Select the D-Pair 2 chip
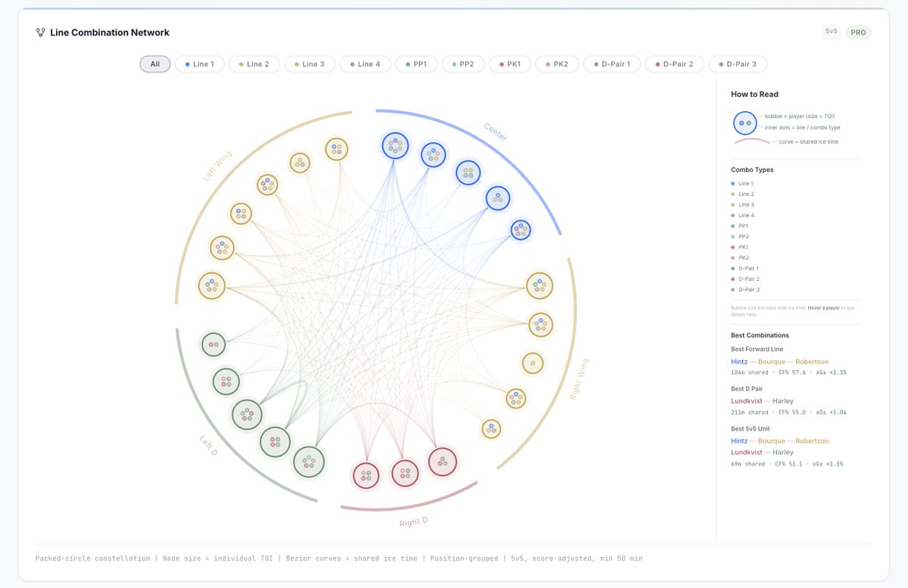Screen dimensions: 908x588 [x=674, y=64]
